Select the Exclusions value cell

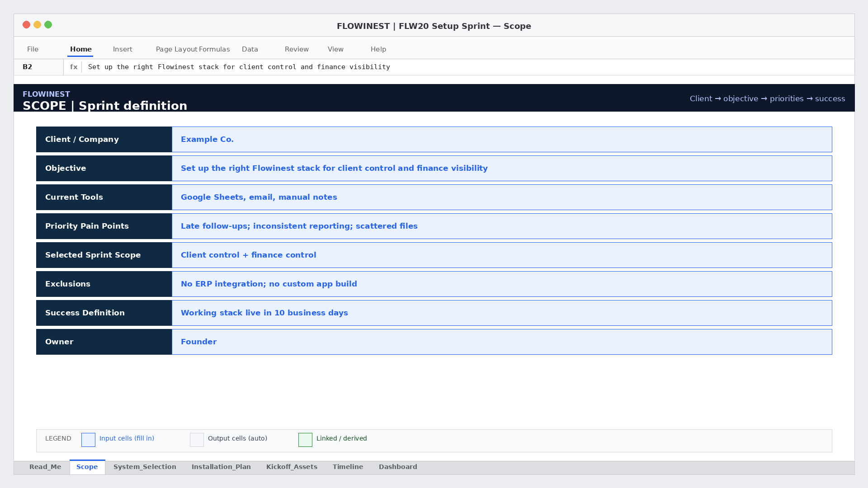(x=502, y=284)
